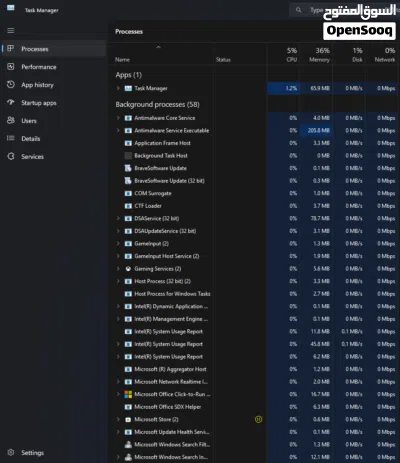The image size is (400, 463).
Task: Expand Antimalware Service Executable process
Action: coord(118,130)
